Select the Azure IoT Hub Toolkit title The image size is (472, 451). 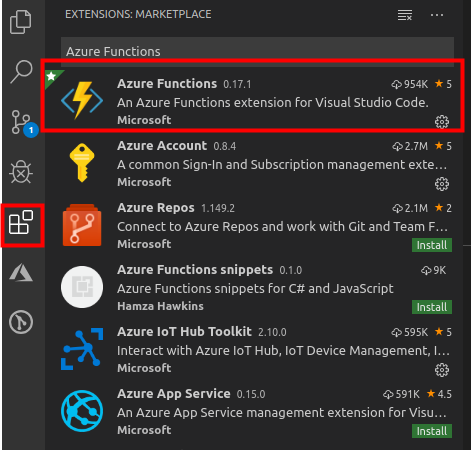[x=184, y=332]
